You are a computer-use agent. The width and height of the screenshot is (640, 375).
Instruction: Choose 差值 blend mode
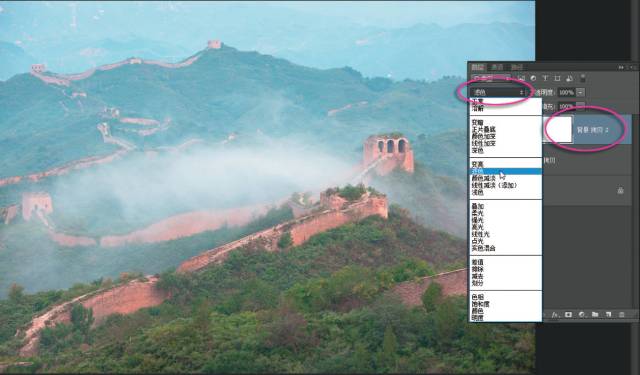click(x=506, y=262)
